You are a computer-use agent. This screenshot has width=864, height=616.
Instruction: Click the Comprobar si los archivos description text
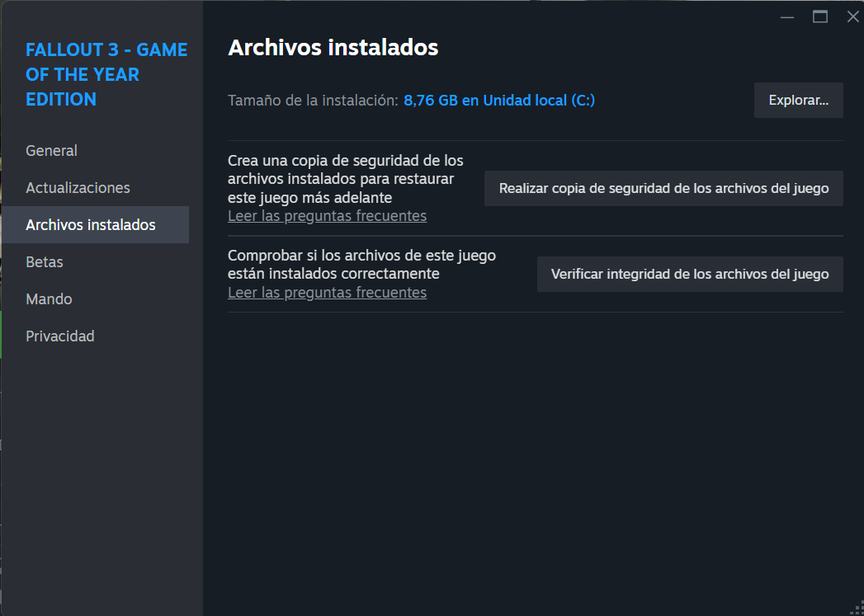[x=361, y=265]
